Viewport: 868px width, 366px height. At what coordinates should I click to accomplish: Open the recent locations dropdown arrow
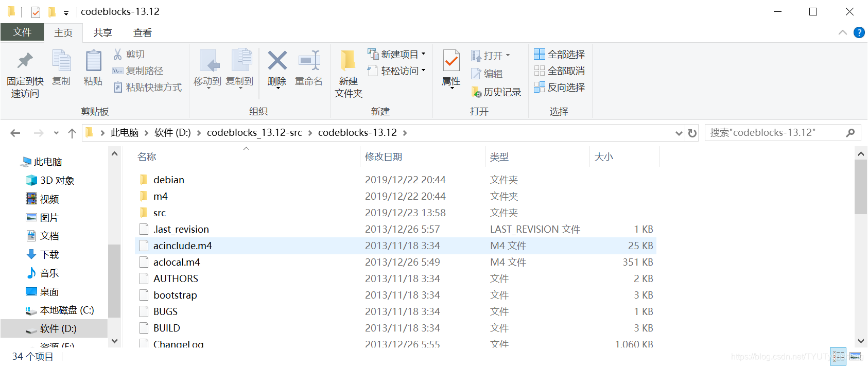(x=56, y=133)
